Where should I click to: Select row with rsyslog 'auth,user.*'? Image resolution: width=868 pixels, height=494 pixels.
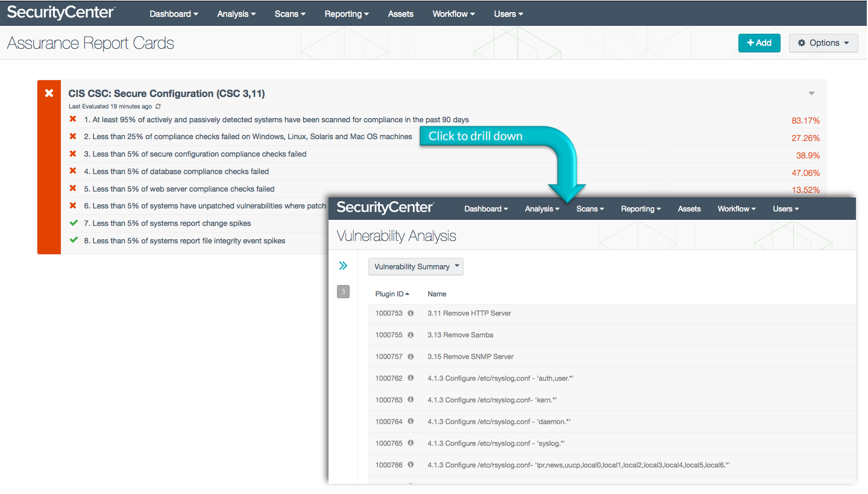(612, 378)
